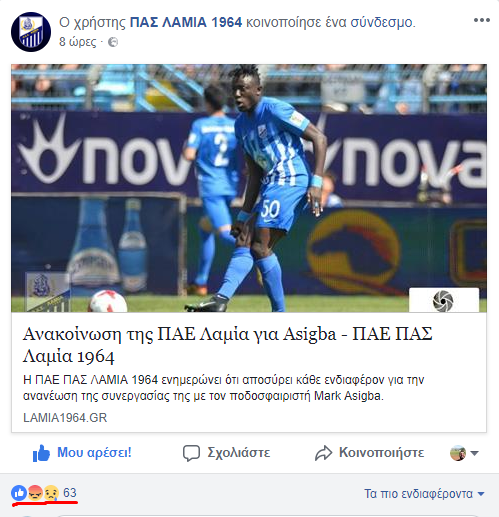Click the comment bubble icon
Viewport: 499px width, 517px height.
pyautogui.click(x=191, y=453)
